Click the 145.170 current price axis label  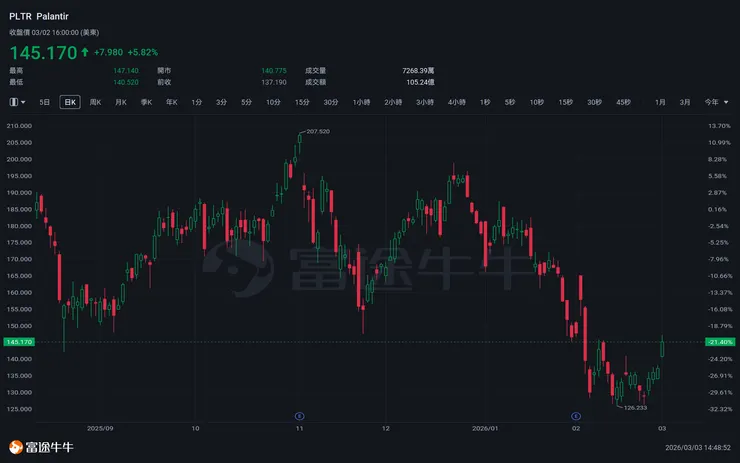(x=19, y=342)
